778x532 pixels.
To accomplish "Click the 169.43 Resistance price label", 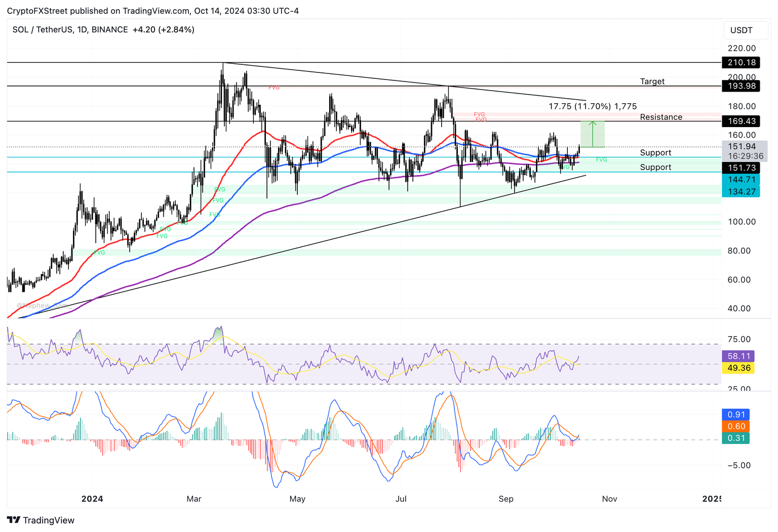I will pyautogui.click(x=742, y=121).
